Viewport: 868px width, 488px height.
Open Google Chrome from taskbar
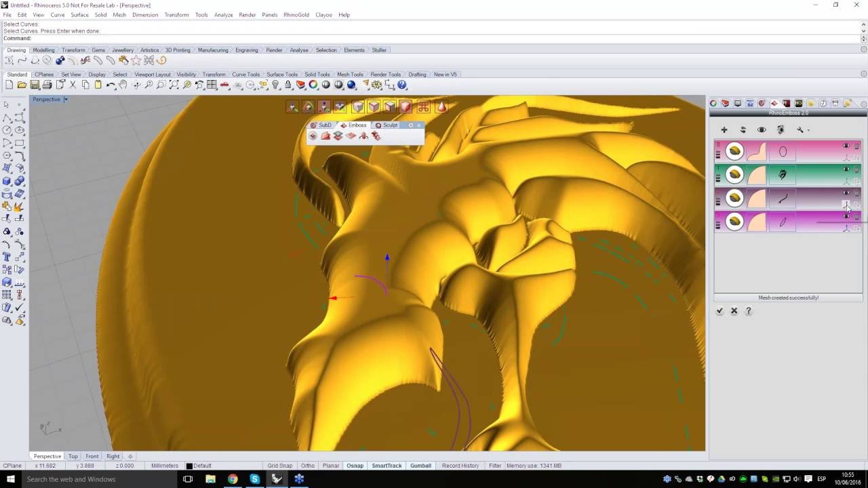tap(233, 479)
